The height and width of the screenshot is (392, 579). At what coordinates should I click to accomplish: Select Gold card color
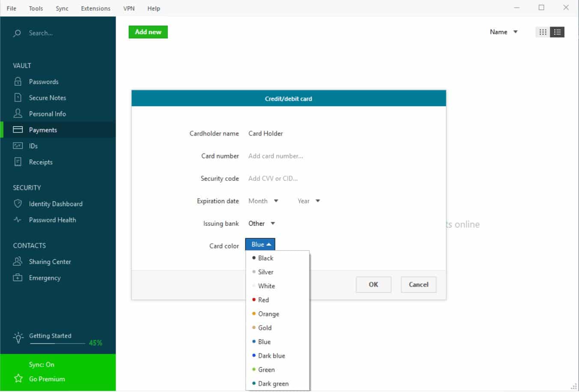coord(278,328)
